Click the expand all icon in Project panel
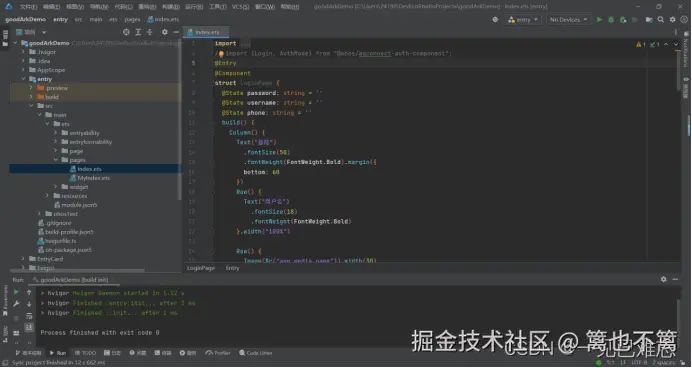 coord(138,32)
